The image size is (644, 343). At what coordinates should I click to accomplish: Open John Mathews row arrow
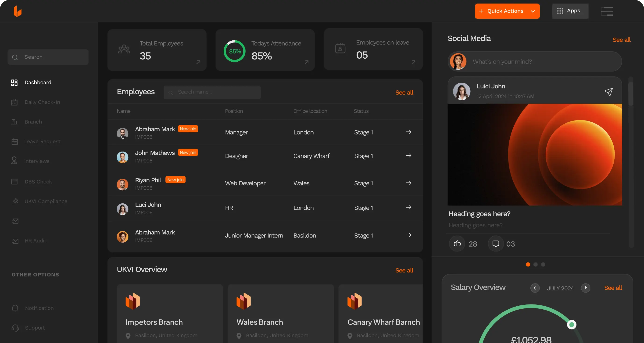pyautogui.click(x=408, y=156)
